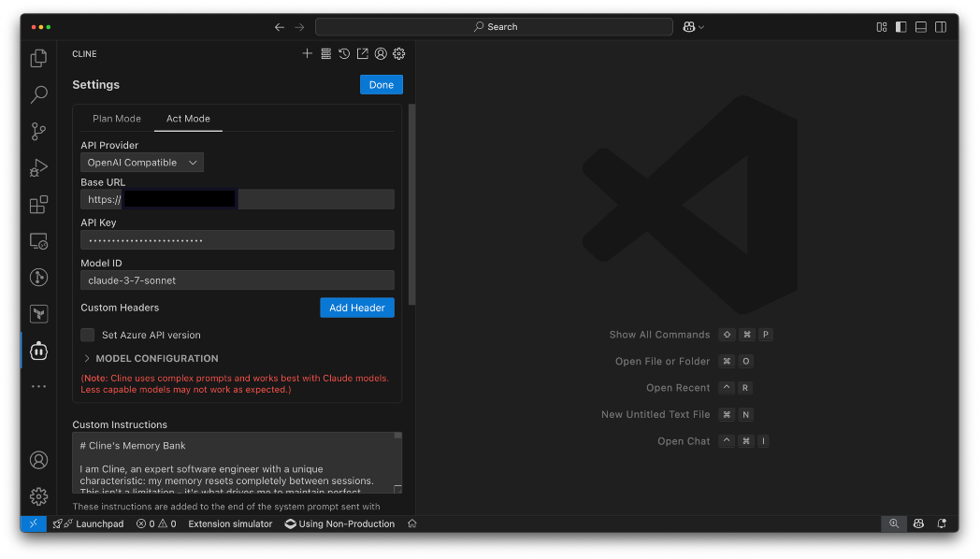Switch to the Plan Mode tab
Image resolution: width=980 pixels, height=559 pixels.
click(x=116, y=118)
